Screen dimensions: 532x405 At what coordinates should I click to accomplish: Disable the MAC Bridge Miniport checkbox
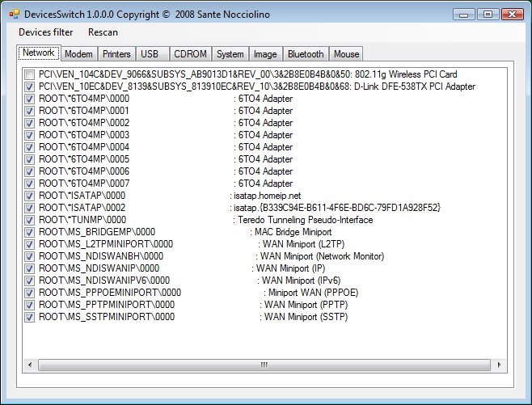point(30,232)
